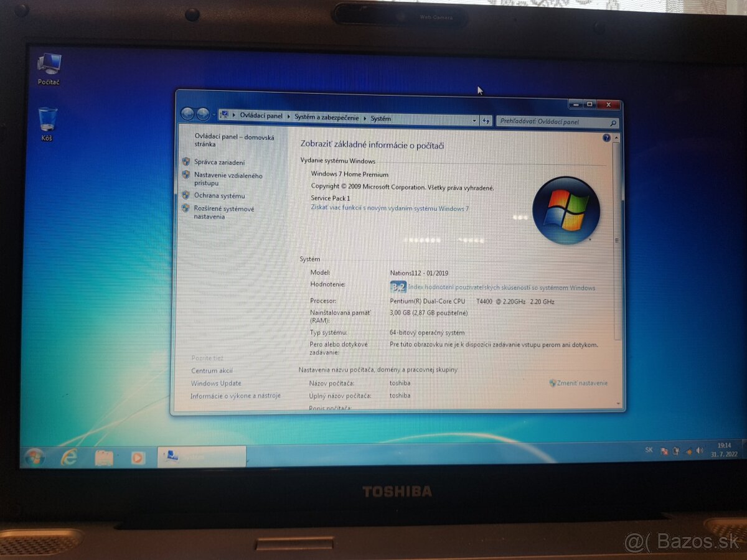Open Správca zariadení from the sidebar
Viewport: 747px width, 560px height.
[x=219, y=162]
